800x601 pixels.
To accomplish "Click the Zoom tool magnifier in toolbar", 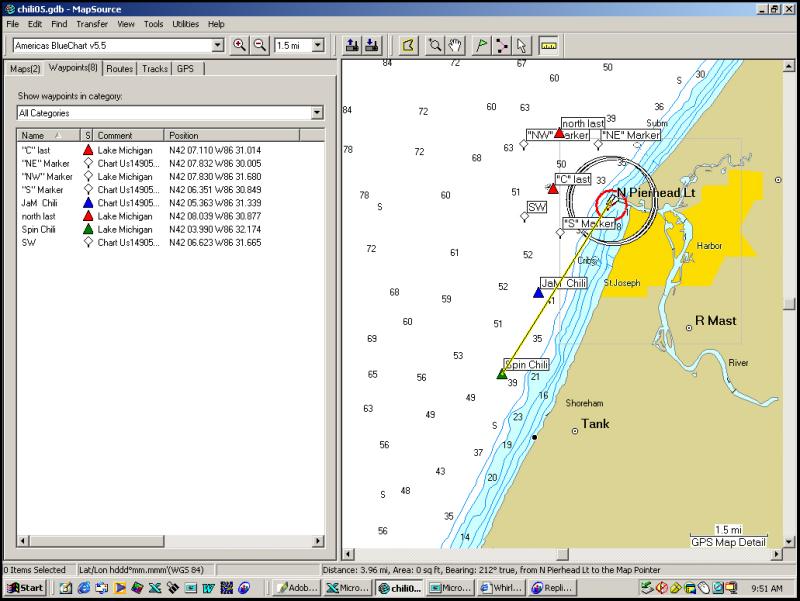I will pyautogui.click(x=436, y=45).
